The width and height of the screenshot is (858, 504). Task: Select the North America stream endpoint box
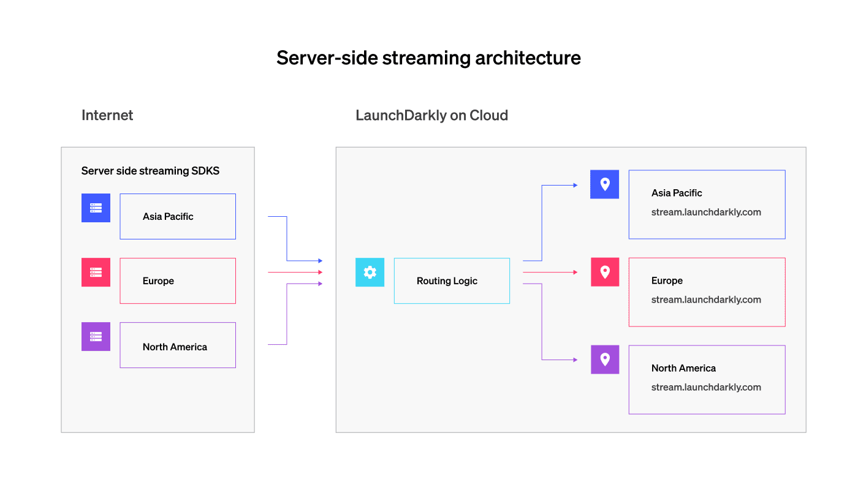(706, 380)
